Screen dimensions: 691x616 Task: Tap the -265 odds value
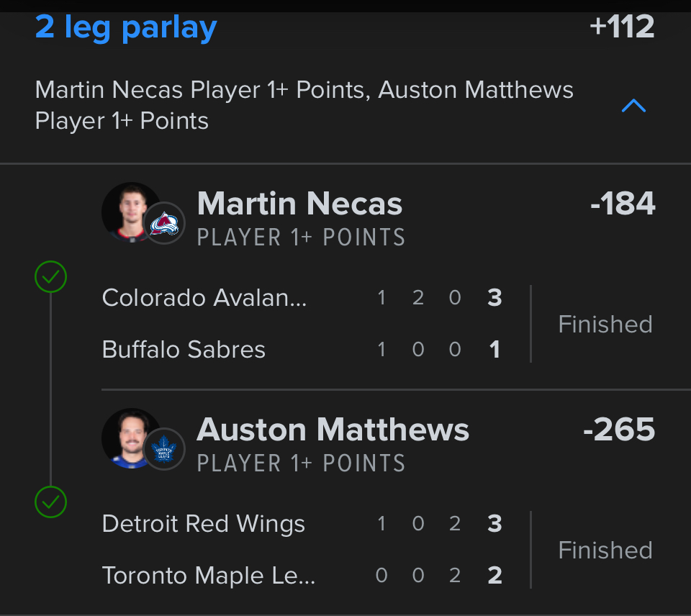coord(619,430)
